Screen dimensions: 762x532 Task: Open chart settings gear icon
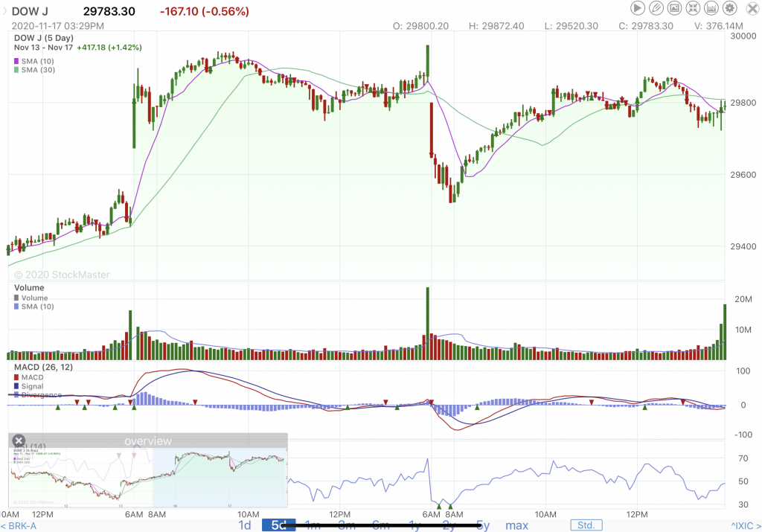[x=730, y=8]
